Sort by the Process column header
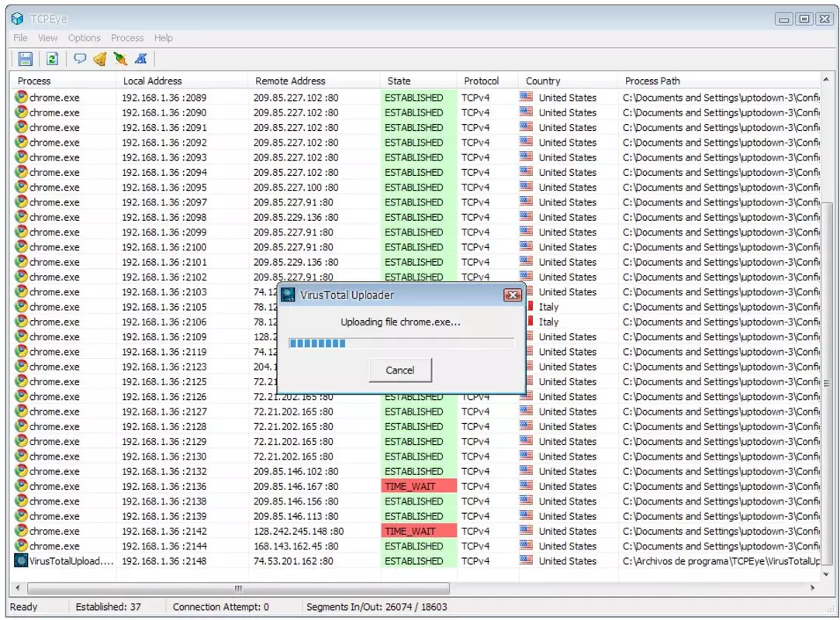Image resolution: width=840 pixels, height=620 pixels. pyautogui.click(x=64, y=81)
